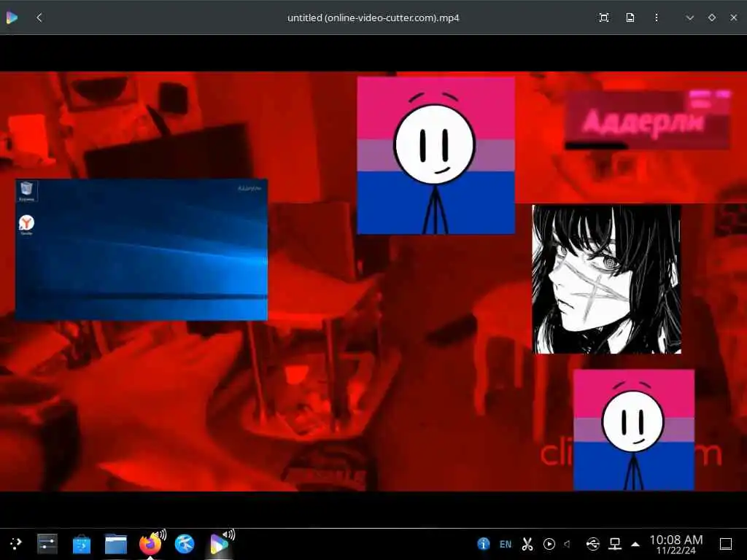This screenshot has width=747, height=560.
Task: Open the audio volume tray icon
Action: pyautogui.click(x=568, y=544)
